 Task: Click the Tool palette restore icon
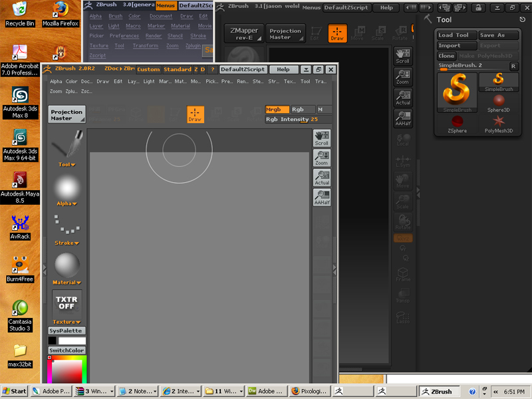tap(522, 19)
